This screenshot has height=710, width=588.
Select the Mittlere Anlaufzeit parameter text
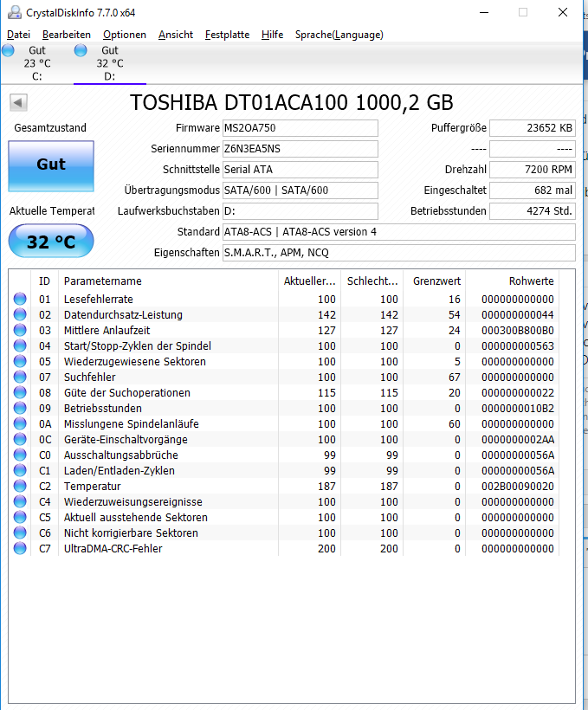point(107,331)
